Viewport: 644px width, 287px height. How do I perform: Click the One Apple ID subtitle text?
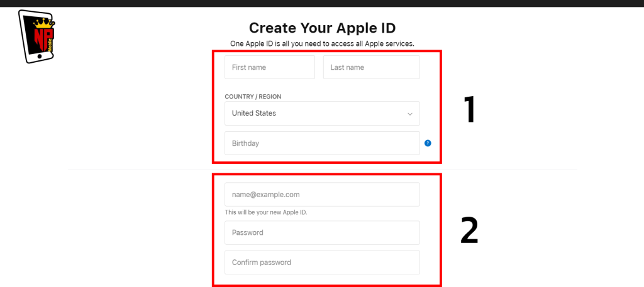322,43
